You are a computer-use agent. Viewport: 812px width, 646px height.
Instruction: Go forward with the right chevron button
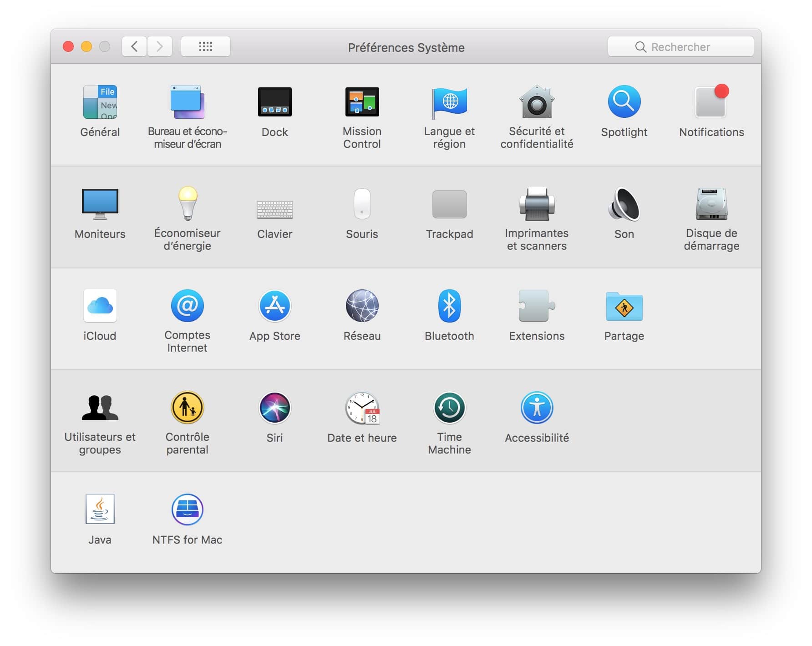159,46
